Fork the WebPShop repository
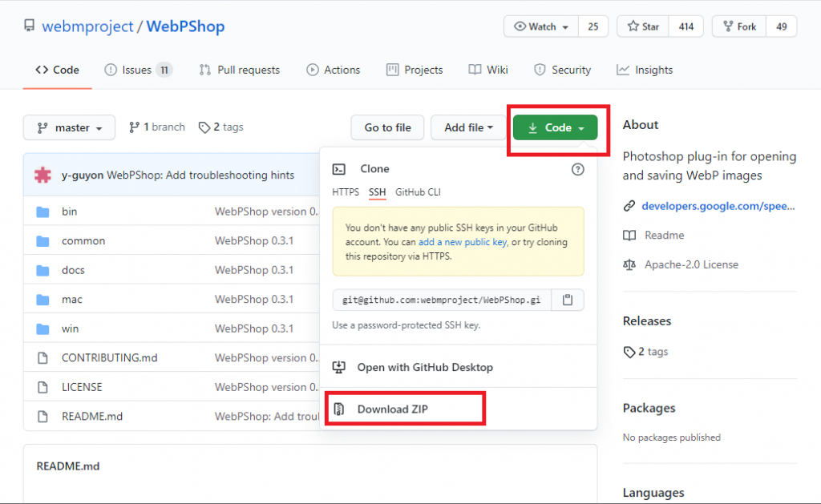821x504 pixels. tap(738, 26)
